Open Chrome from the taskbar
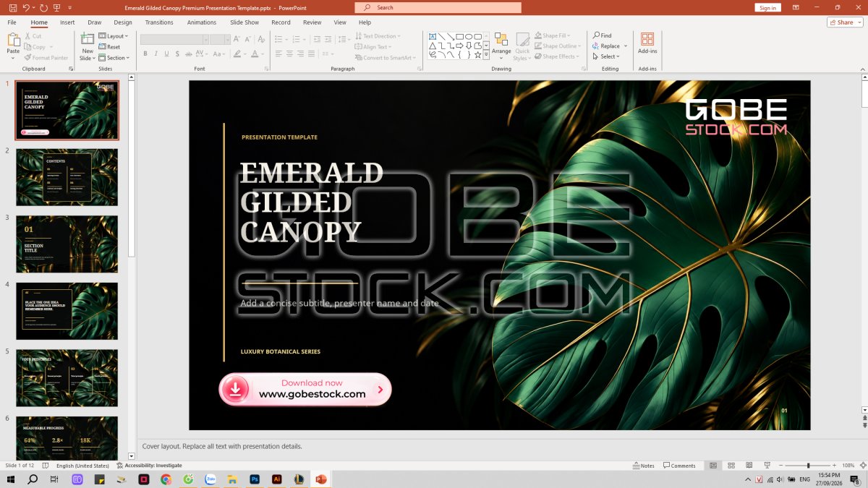Screen dimensions: 868x488 (x=166, y=479)
